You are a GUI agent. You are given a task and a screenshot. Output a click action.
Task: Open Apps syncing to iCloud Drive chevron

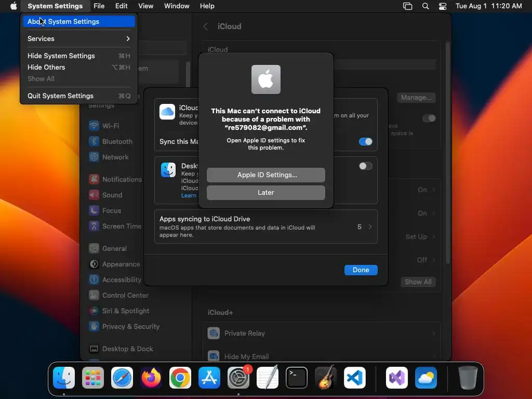(x=370, y=227)
